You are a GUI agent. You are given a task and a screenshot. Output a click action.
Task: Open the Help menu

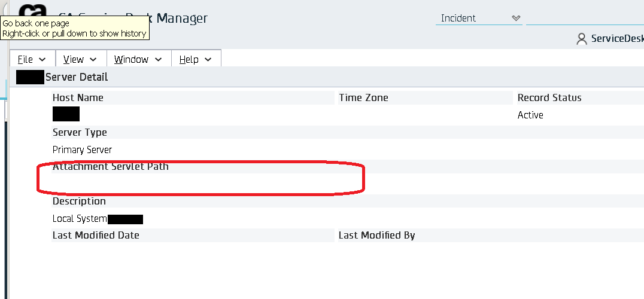(x=196, y=59)
